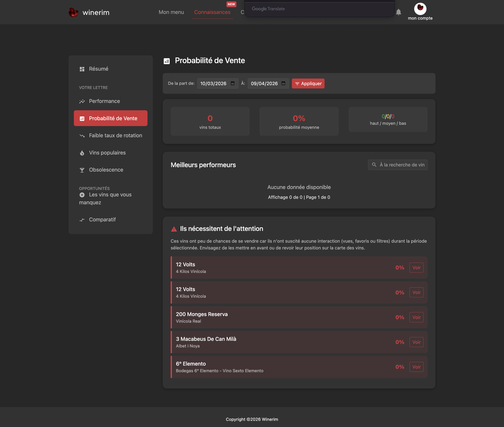The width and height of the screenshot is (504, 427).
Task: Click Voir for 6º Elemento
Action: (417, 367)
